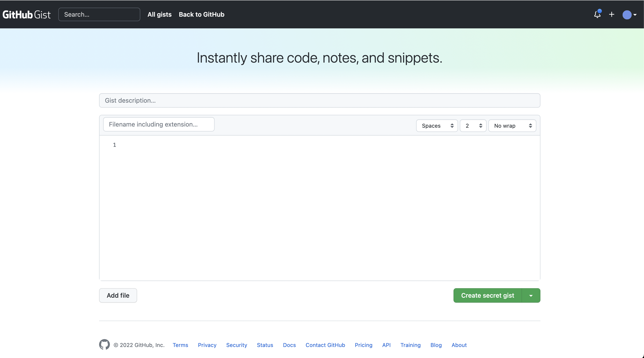This screenshot has width=644, height=358.
Task: Open the user avatar menu
Action: pos(629,15)
